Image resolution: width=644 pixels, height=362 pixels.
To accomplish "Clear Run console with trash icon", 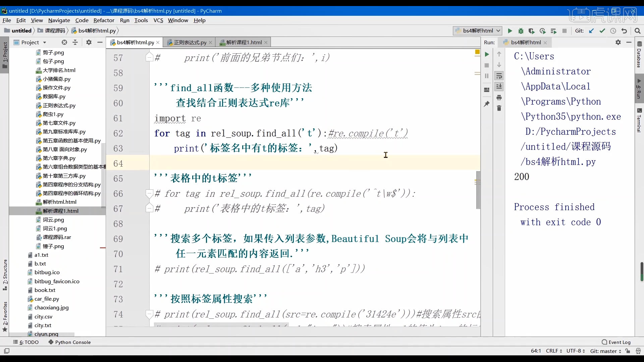I will [499, 108].
